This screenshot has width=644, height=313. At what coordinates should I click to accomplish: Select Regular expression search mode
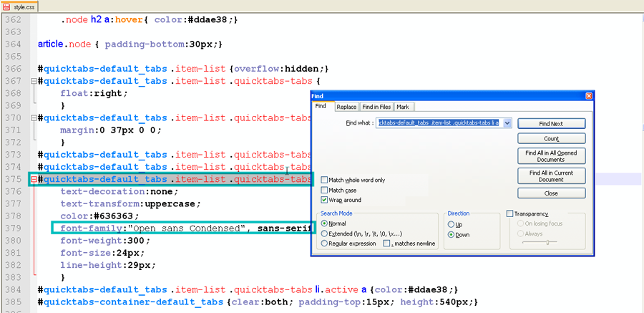(326, 244)
